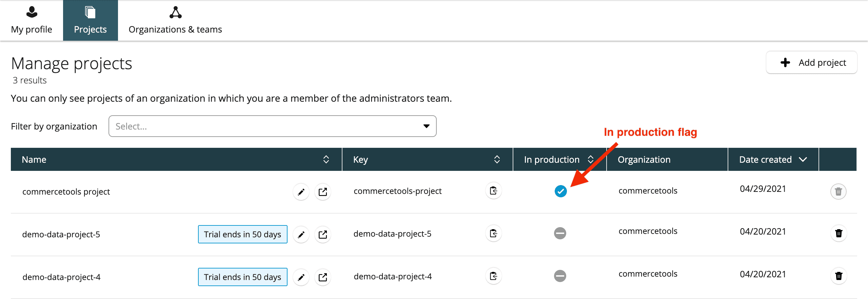Click pencil icon for demo-data-project-5
This screenshot has width=868, height=299.
click(301, 235)
